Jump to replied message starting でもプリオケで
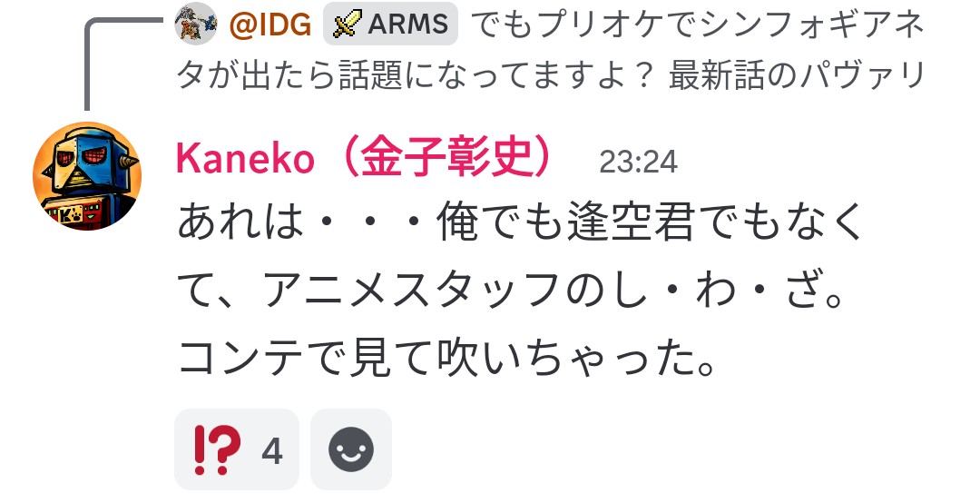The width and height of the screenshot is (980, 503). pyautogui.click(x=696, y=25)
